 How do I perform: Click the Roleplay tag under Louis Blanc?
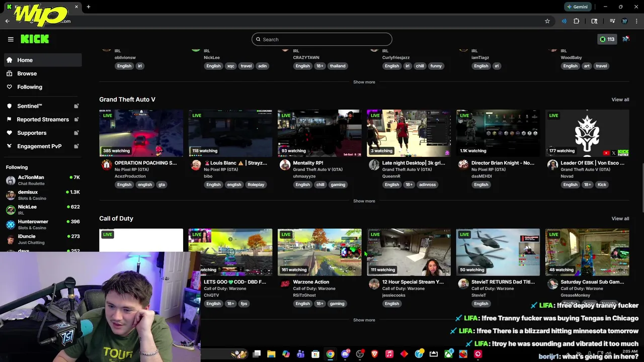256,185
